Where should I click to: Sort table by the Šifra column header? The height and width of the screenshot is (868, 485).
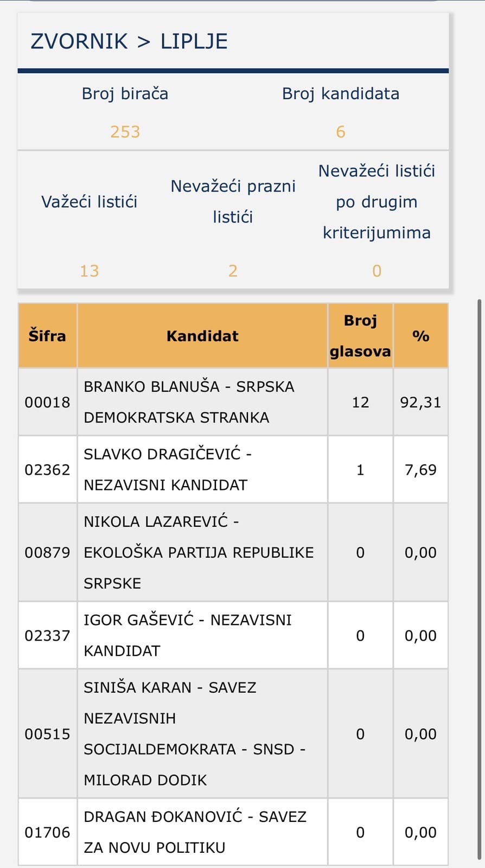click(47, 336)
